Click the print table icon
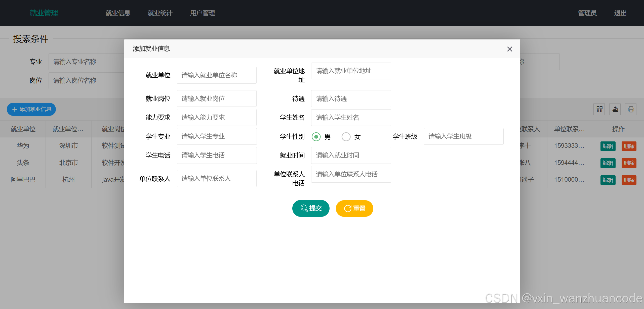 [631, 109]
